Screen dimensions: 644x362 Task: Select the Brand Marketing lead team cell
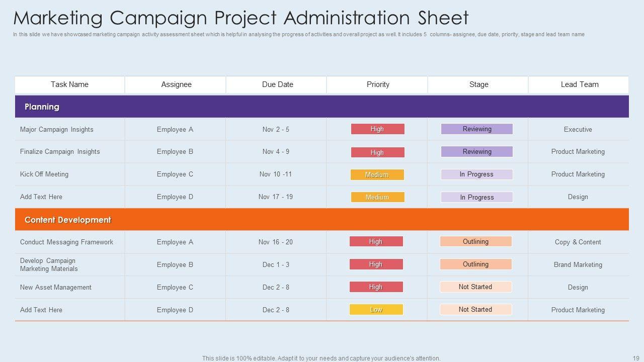pyautogui.click(x=578, y=264)
